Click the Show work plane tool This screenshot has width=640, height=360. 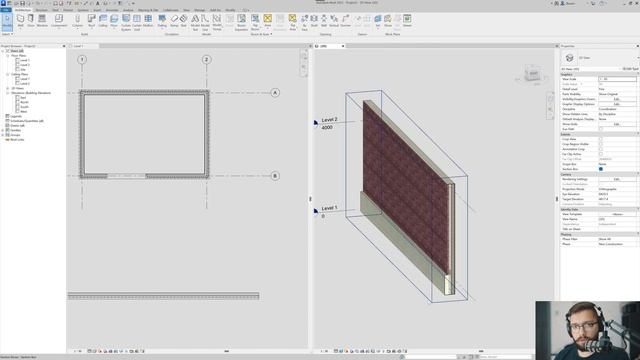388,21
